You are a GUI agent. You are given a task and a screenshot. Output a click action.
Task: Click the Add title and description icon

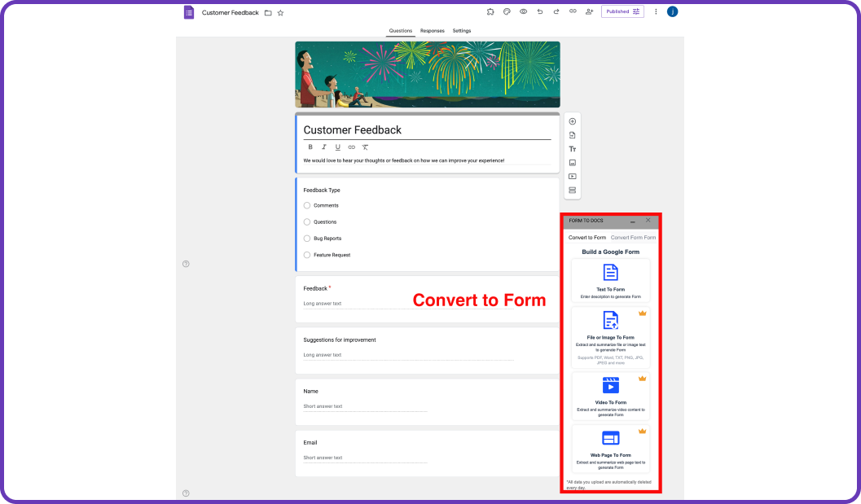click(573, 148)
